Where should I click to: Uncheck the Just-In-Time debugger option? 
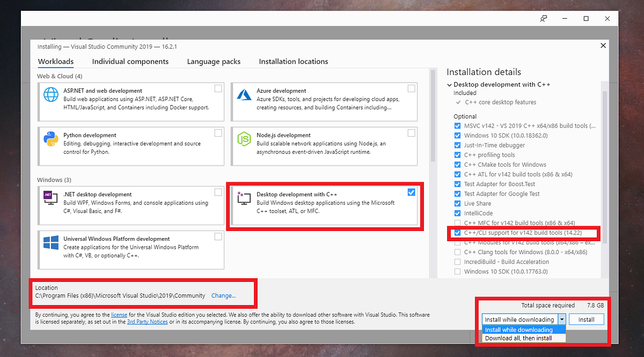click(x=457, y=145)
